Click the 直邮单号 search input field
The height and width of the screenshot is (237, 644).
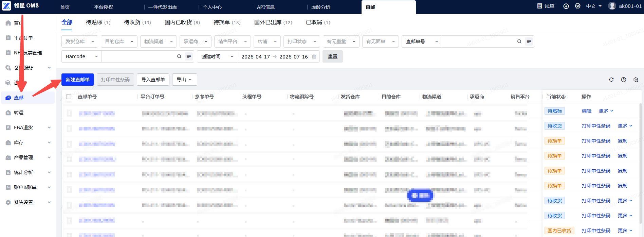tap(479, 41)
